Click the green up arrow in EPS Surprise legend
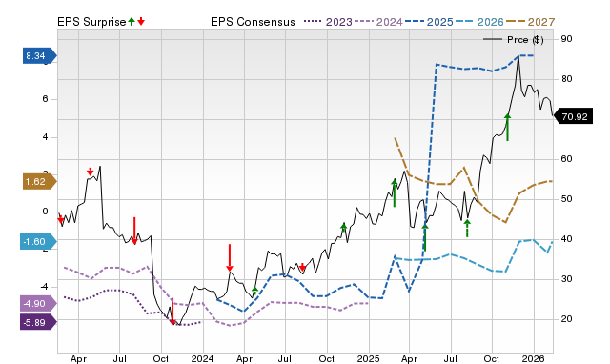 132,21
